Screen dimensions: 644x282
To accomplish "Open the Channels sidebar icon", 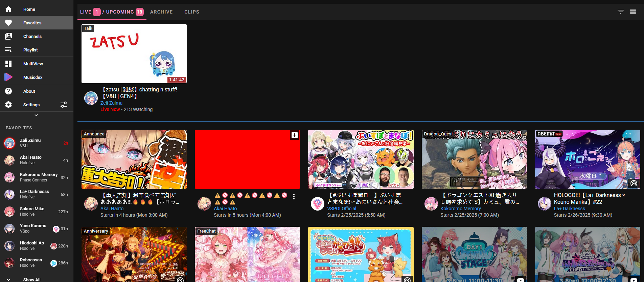I will tap(8, 36).
